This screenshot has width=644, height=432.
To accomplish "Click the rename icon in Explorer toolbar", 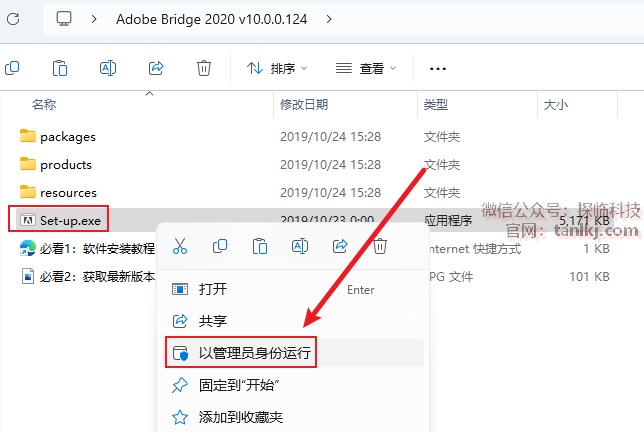I will point(108,68).
